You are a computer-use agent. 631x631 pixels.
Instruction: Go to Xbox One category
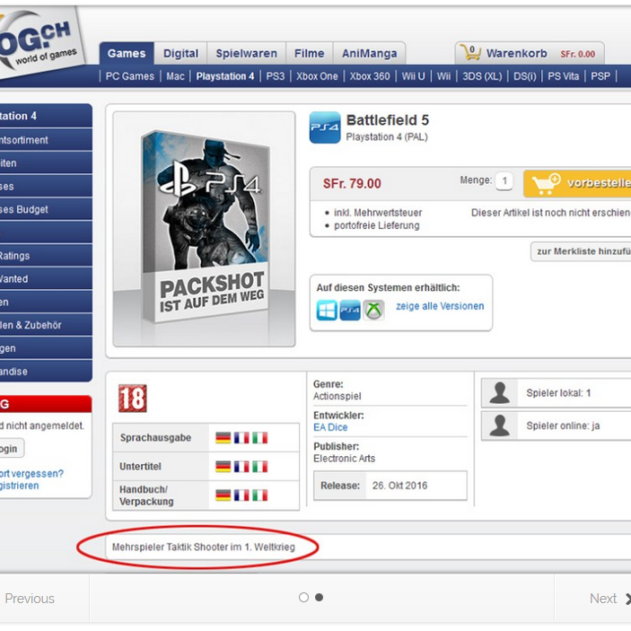point(317,76)
